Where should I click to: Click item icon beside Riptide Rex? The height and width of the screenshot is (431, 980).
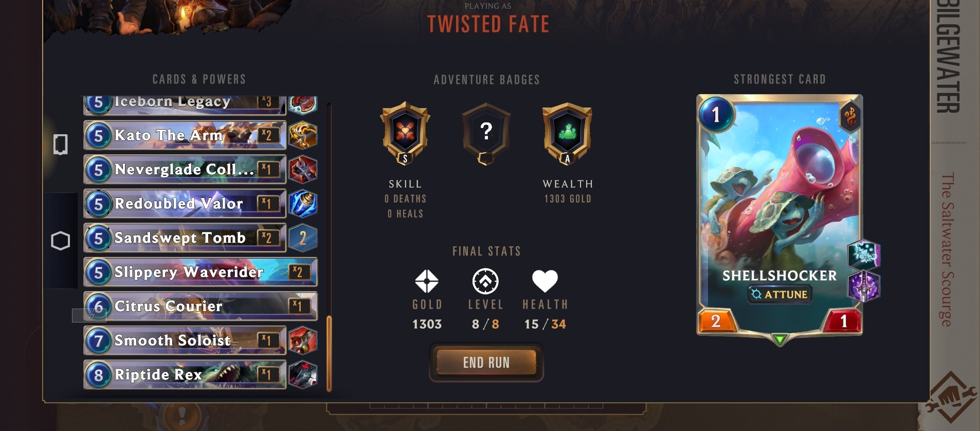click(303, 374)
